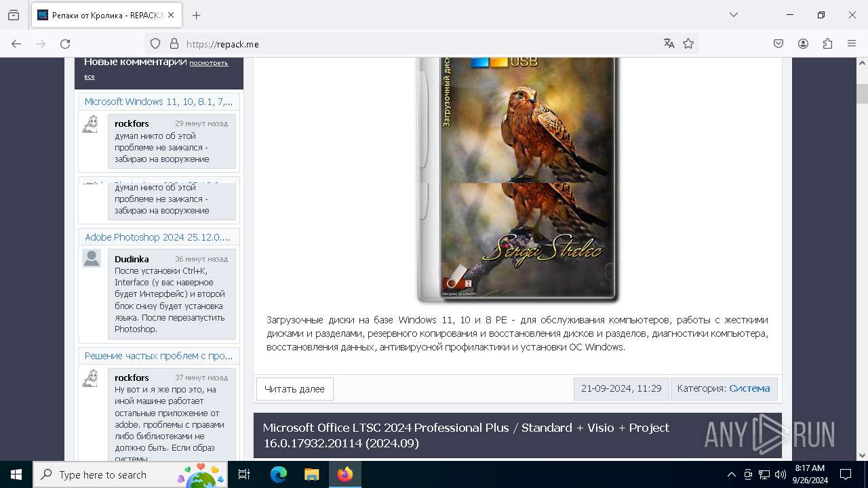Open volume speaker tray icon
868x488 pixels.
click(x=781, y=474)
